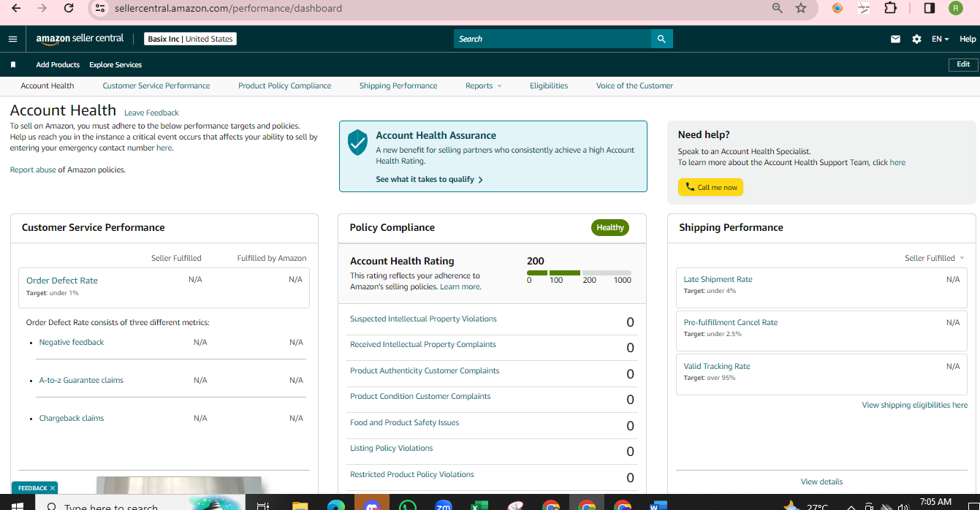Viewport: 980px width, 510px height.
Task: Click Learn more under Account Health Rating
Action: tap(460, 286)
